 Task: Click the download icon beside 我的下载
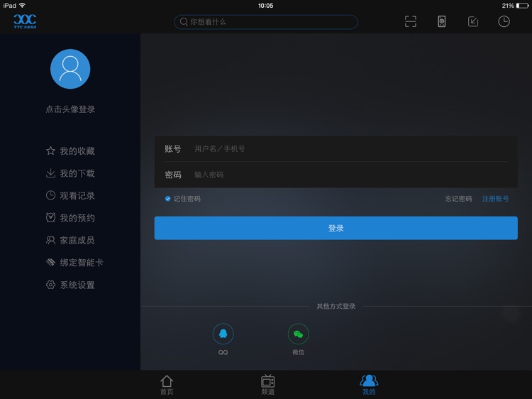point(50,173)
